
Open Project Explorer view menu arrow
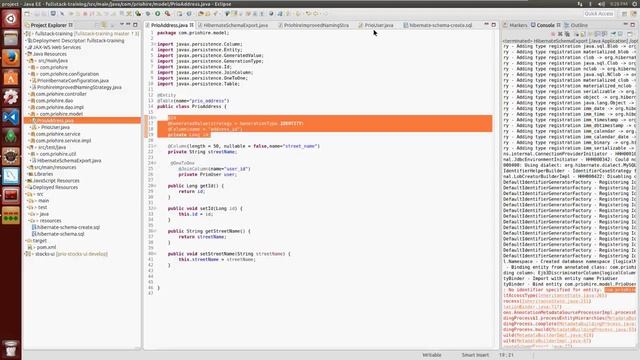pos(121,25)
